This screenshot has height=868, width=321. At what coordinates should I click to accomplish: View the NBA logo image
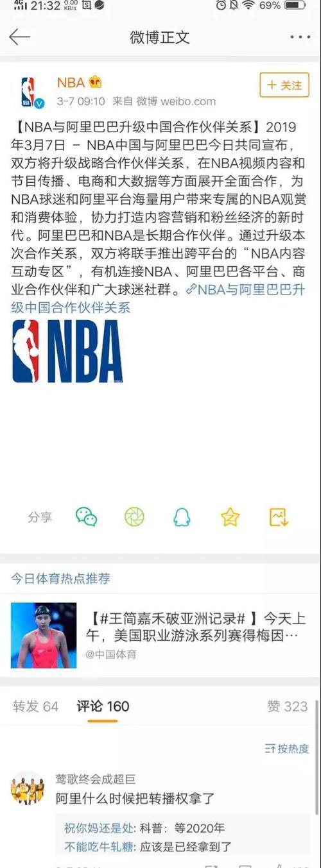tap(67, 352)
